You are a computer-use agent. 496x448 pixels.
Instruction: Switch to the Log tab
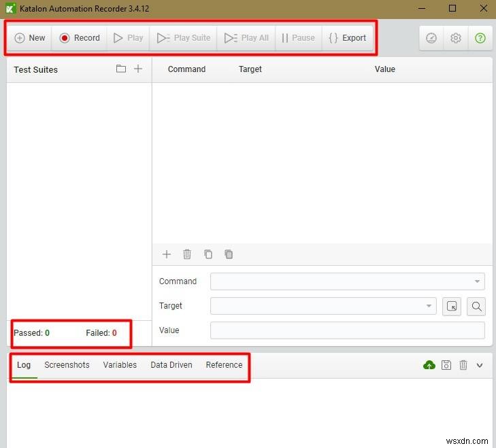(24, 365)
